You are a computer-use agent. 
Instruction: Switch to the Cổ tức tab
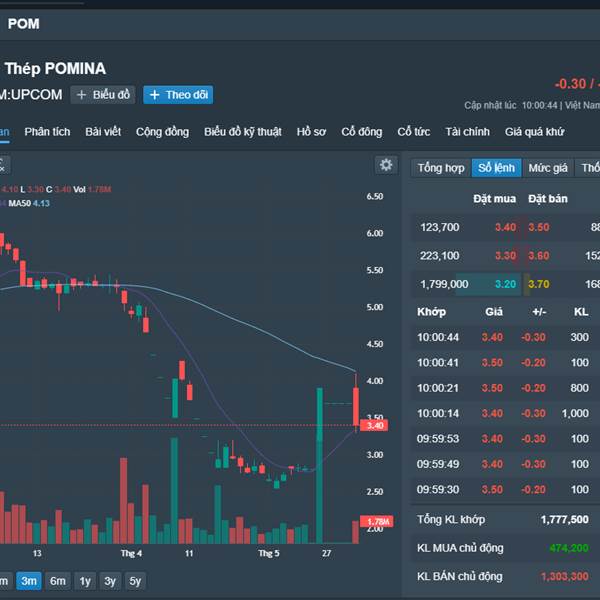(x=414, y=132)
